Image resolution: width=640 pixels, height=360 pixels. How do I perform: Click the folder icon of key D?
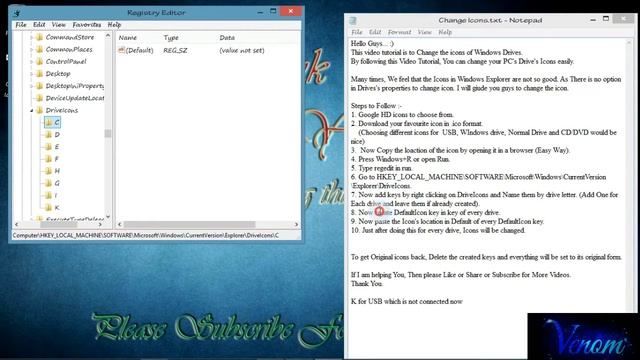pos(49,135)
